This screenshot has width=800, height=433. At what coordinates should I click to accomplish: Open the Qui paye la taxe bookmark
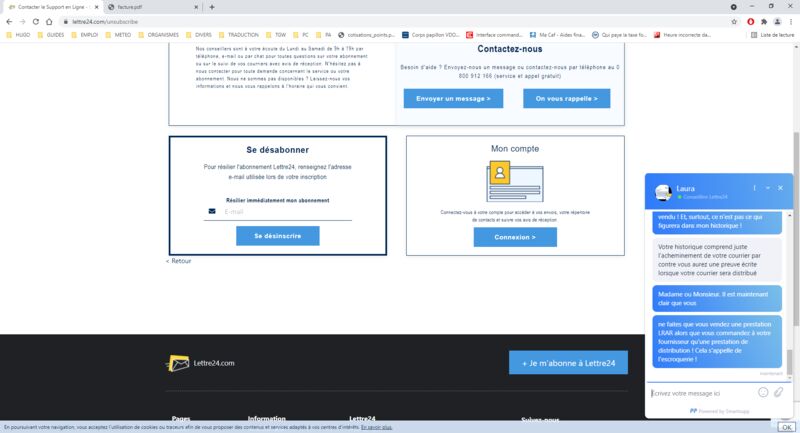(x=619, y=35)
